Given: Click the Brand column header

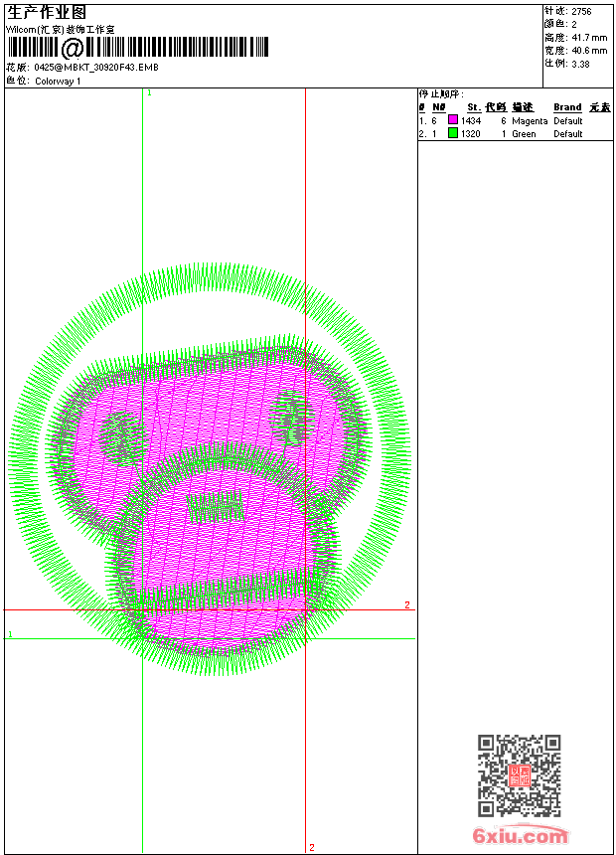Looking at the screenshot, I should (x=567, y=107).
